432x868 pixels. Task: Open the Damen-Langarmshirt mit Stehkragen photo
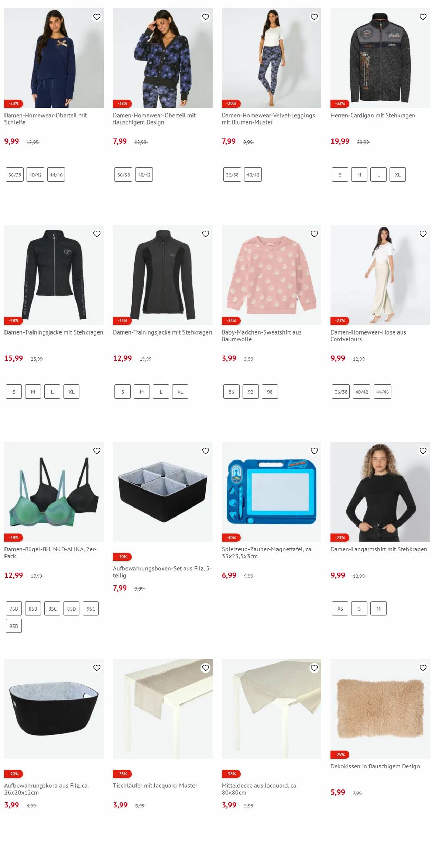380,492
